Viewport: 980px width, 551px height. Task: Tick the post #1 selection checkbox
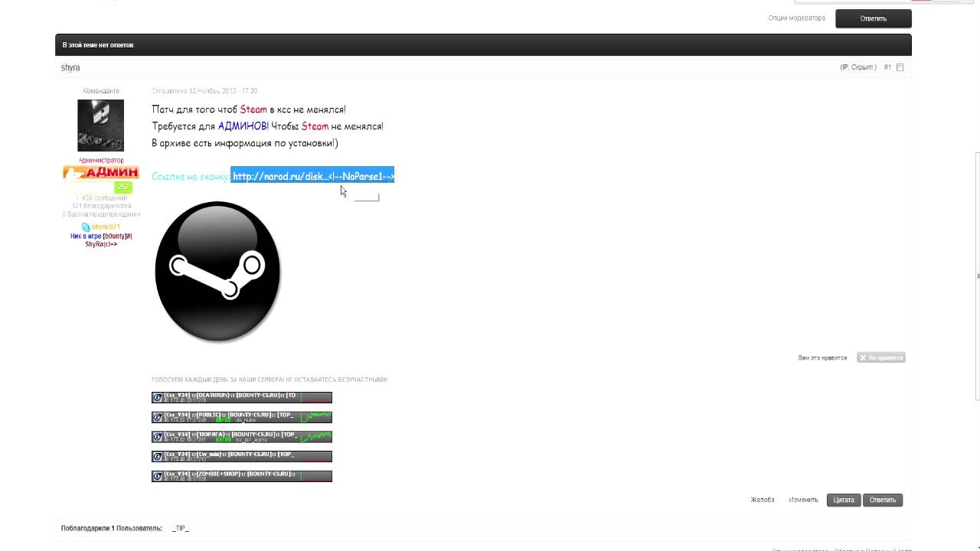tap(900, 67)
